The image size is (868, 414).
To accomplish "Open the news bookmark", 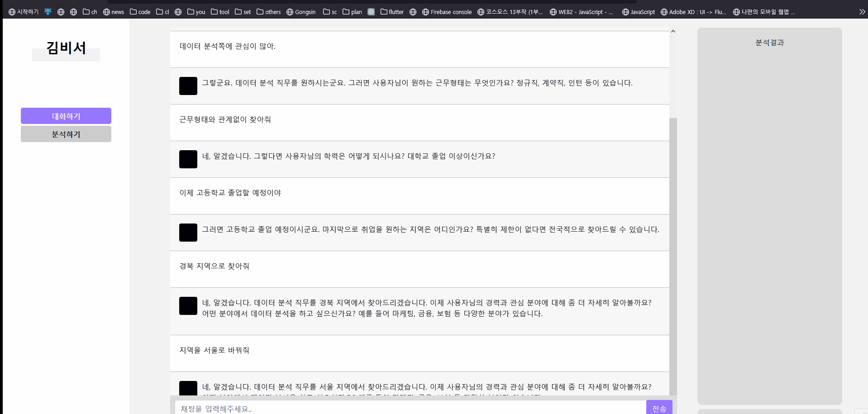I will click(114, 12).
